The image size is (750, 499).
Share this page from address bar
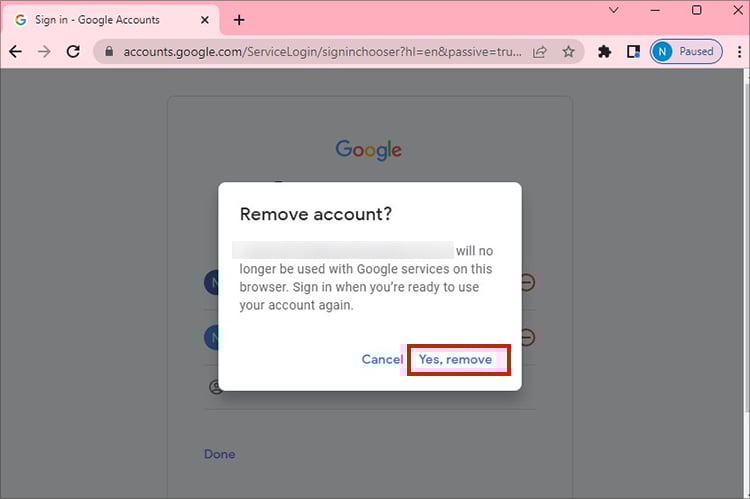click(540, 51)
